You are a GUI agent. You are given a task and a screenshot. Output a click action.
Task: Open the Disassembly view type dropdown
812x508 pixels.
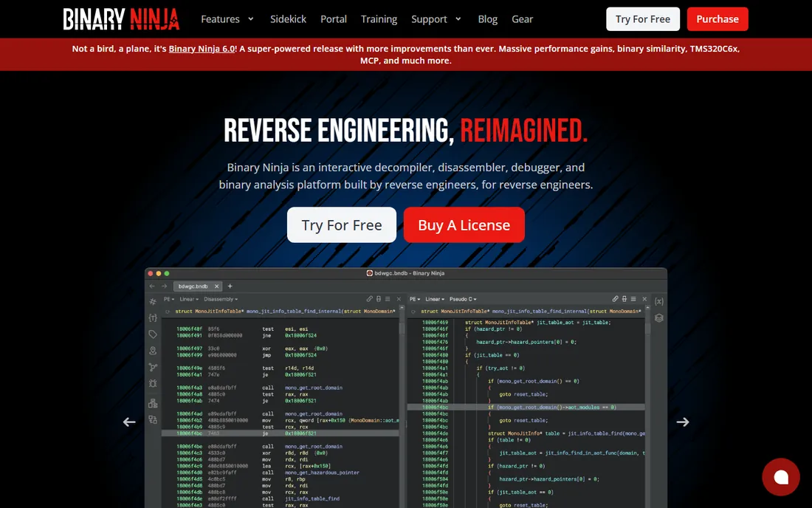(x=221, y=299)
